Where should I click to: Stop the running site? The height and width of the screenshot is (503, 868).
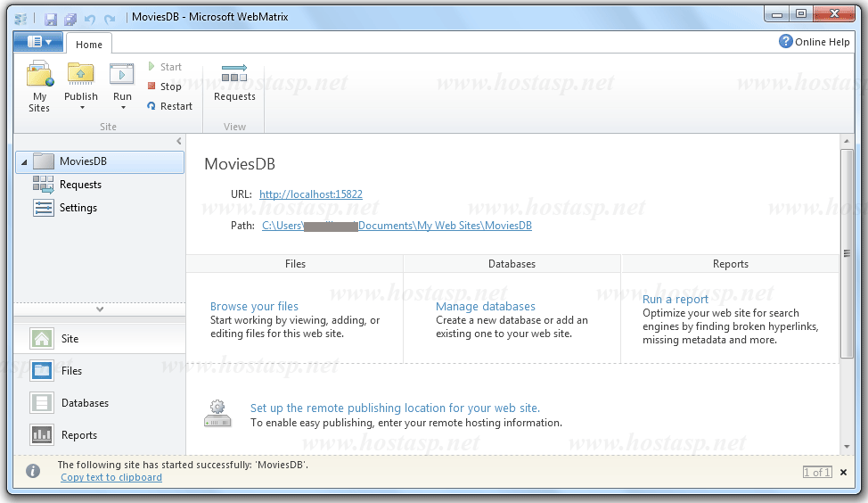click(x=165, y=87)
